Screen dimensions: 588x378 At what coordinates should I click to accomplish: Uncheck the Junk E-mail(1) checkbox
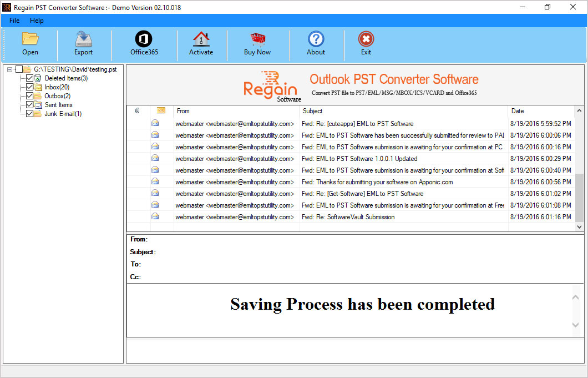click(29, 114)
